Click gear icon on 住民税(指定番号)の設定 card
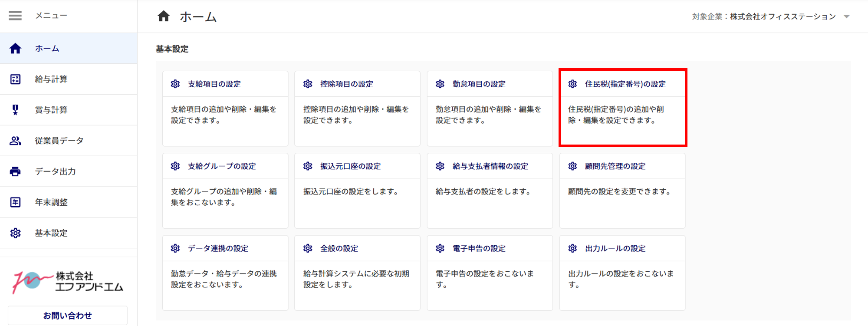This screenshot has width=868, height=326. (572, 84)
